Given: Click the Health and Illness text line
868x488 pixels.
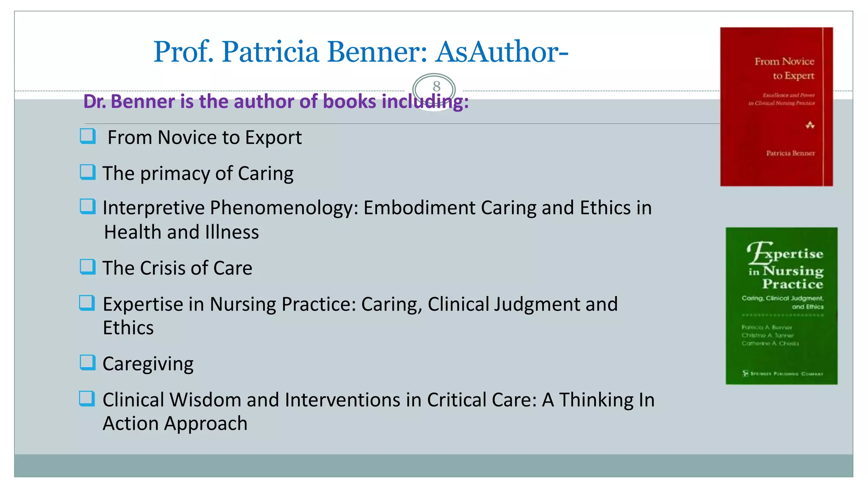Looking at the screenshot, I should tap(181, 232).
